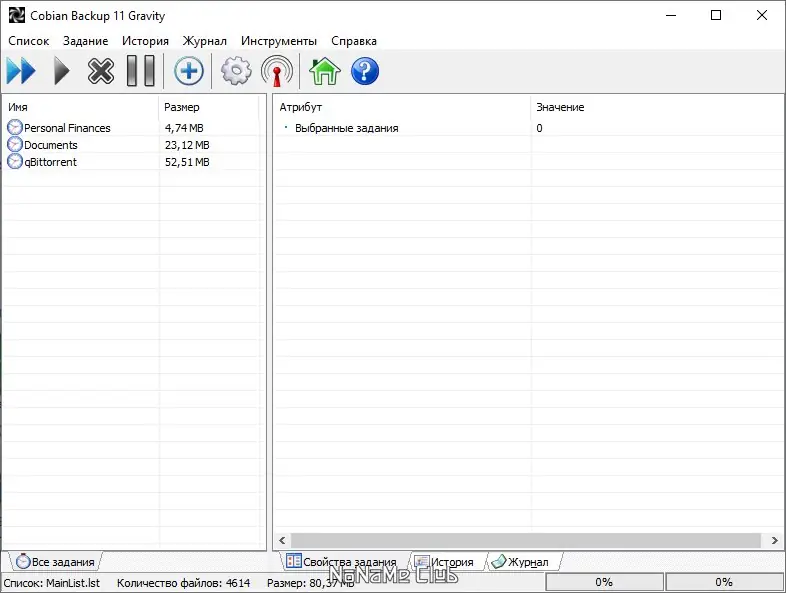Maximize the Cobian Backup window
Screen dimensions: 786x593
point(716,16)
